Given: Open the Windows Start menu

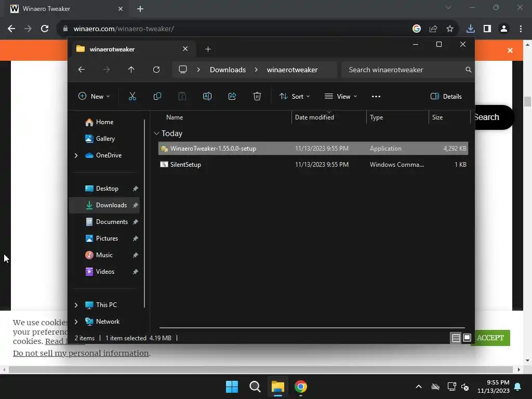Looking at the screenshot, I should [232, 387].
